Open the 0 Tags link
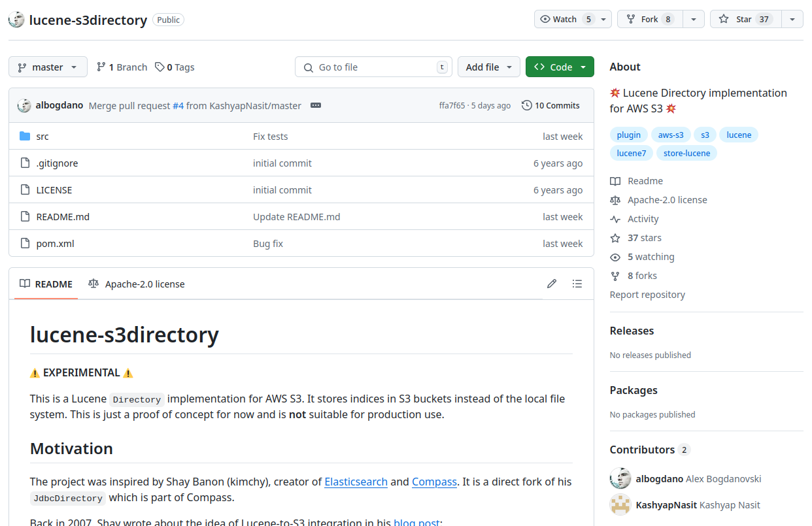 pyautogui.click(x=175, y=67)
